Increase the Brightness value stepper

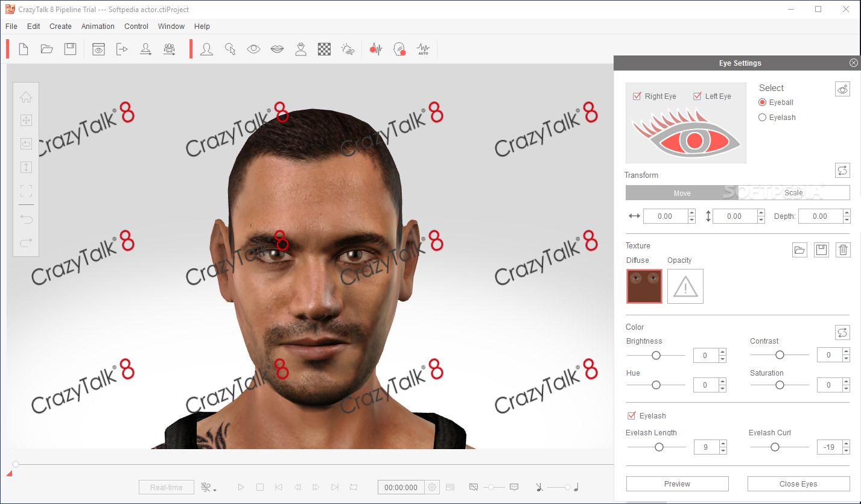[x=722, y=352]
